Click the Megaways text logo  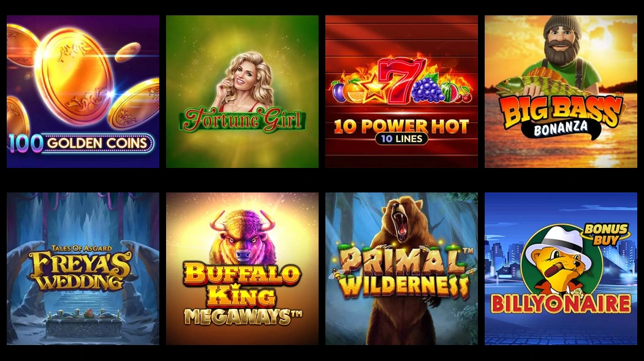click(x=242, y=317)
